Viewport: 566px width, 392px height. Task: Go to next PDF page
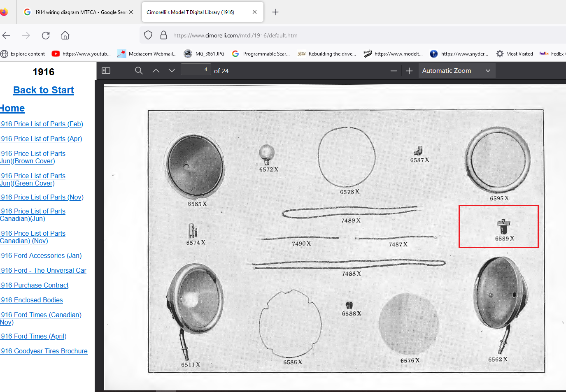172,71
